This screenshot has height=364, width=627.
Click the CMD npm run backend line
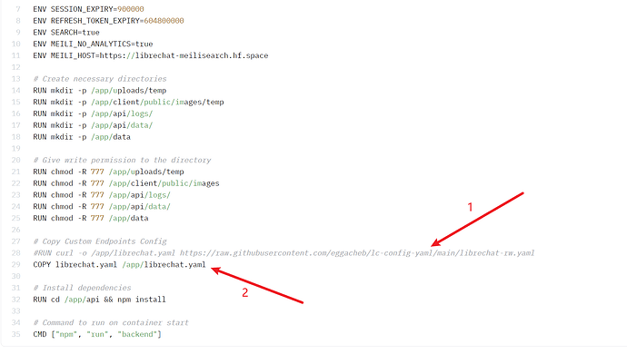(97, 334)
